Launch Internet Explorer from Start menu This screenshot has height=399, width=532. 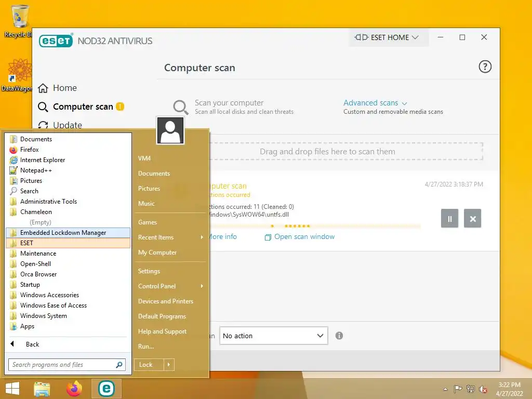(68, 160)
